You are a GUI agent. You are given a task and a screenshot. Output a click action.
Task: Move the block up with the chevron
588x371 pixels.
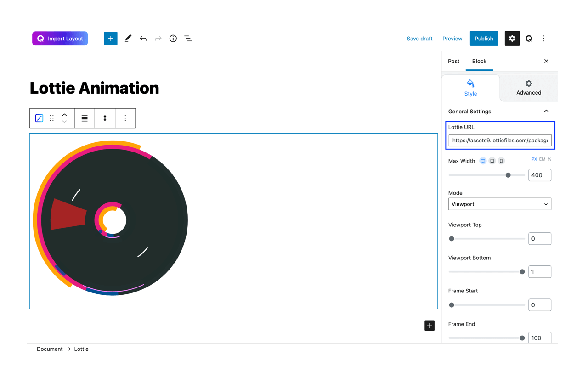tap(64, 115)
